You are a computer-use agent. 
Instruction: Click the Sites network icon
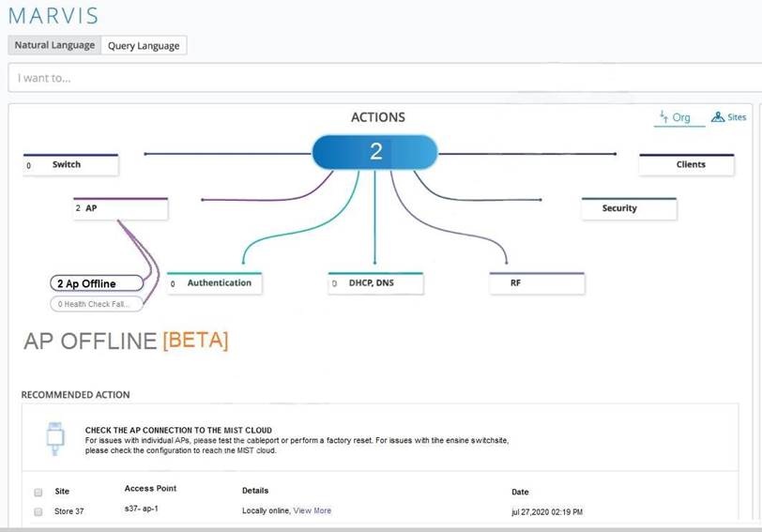tap(718, 117)
